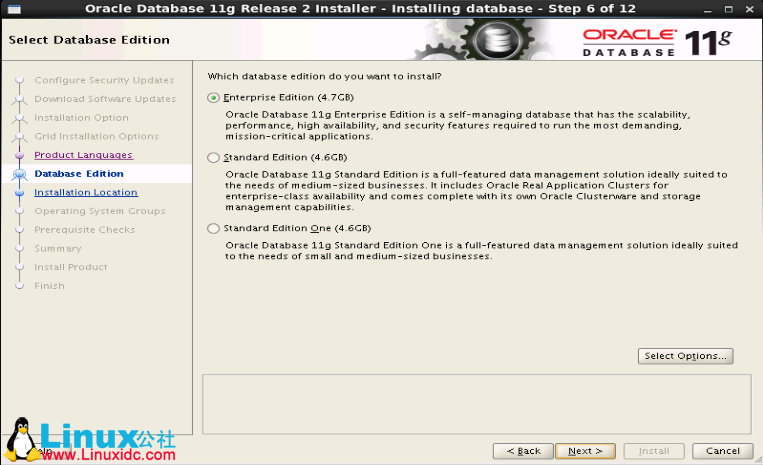The width and height of the screenshot is (763, 465).
Task: Click the 'Which database edition' question text
Action: 325,76
